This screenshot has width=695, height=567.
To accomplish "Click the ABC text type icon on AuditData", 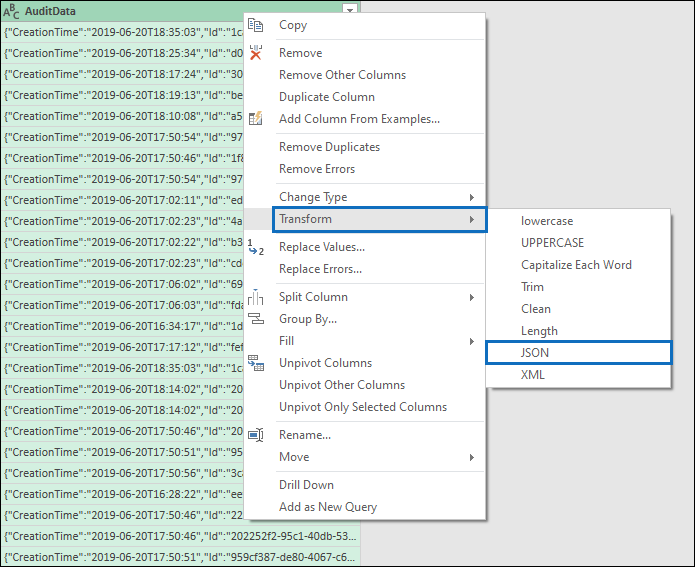I will [x=11, y=12].
